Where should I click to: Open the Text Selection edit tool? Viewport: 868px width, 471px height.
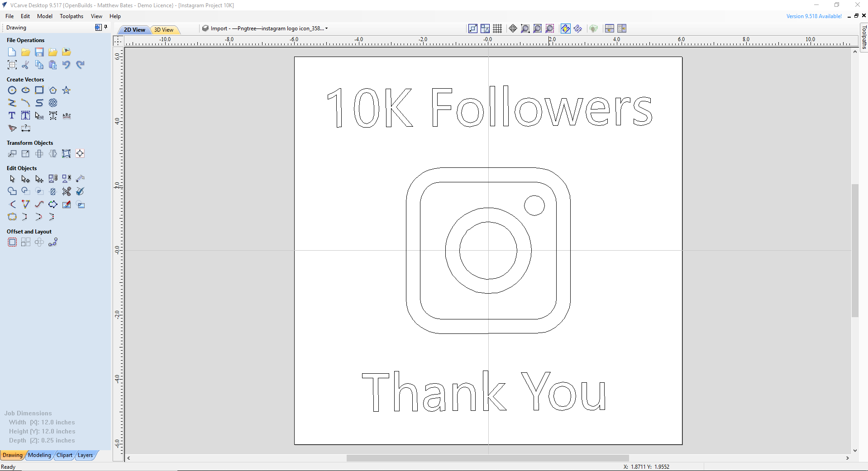click(39, 115)
